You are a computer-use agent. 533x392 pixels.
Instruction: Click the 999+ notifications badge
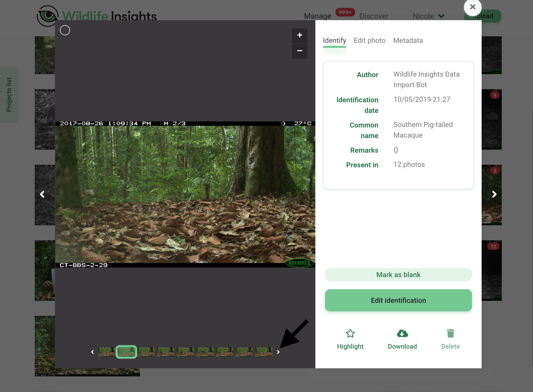click(345, 12)
